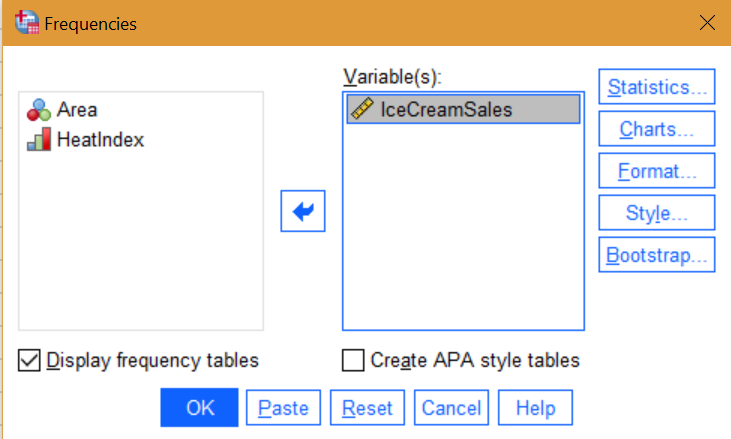Open the Format options dialog
Image resolution: width=731 pixels, height=439 pixels.
[656, 171]
